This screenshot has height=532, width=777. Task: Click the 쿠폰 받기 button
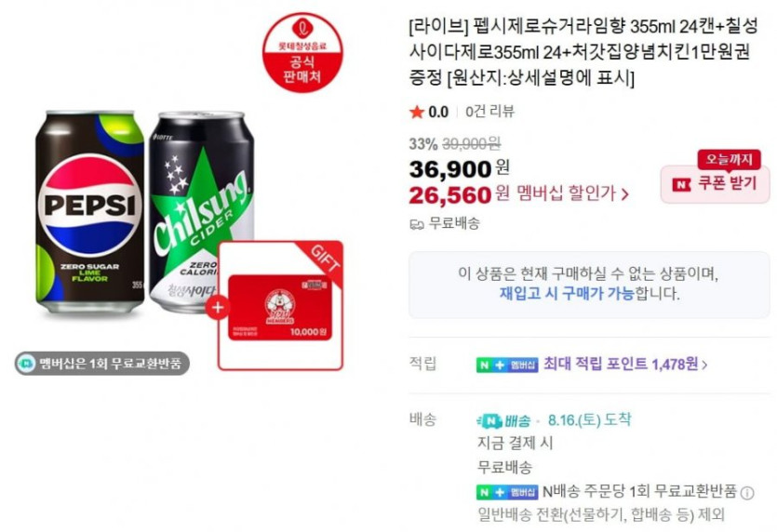pyautogui.click(x=715, y=184)
